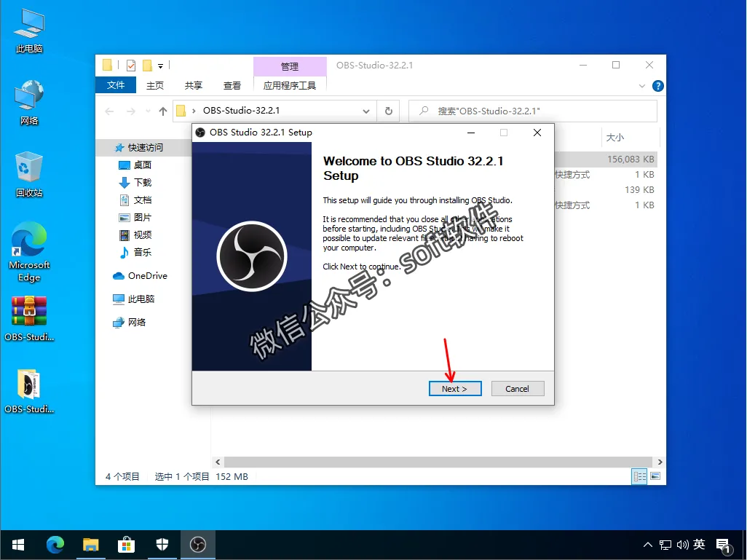Open the 应用程序工具 ribbon tab

(290, 85)
